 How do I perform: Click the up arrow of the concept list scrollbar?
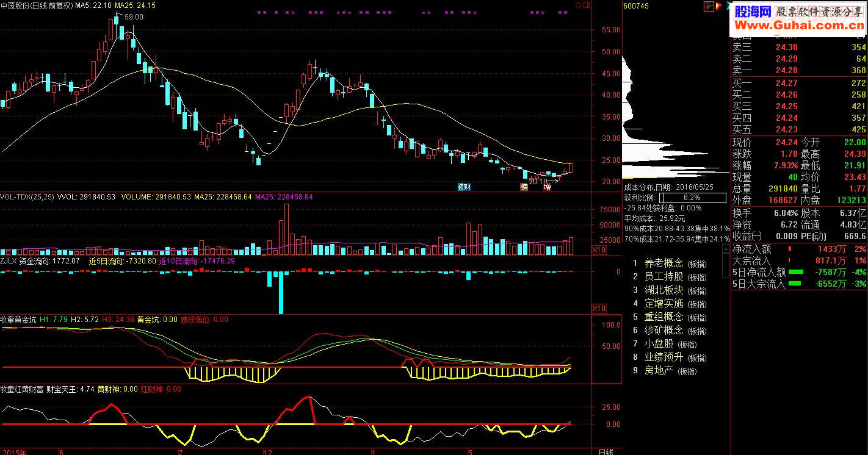725,248
